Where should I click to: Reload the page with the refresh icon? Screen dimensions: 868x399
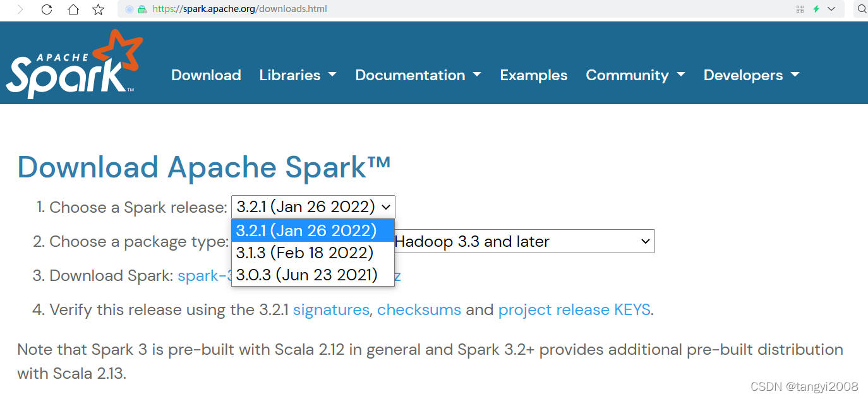click(x=47, y=9)
